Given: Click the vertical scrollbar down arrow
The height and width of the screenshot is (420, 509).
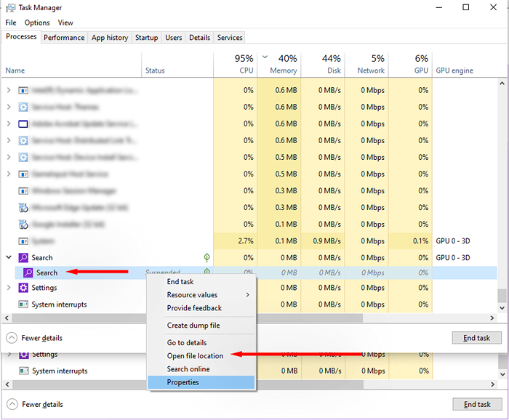Looking at the screenshot, I should point(502,308).
